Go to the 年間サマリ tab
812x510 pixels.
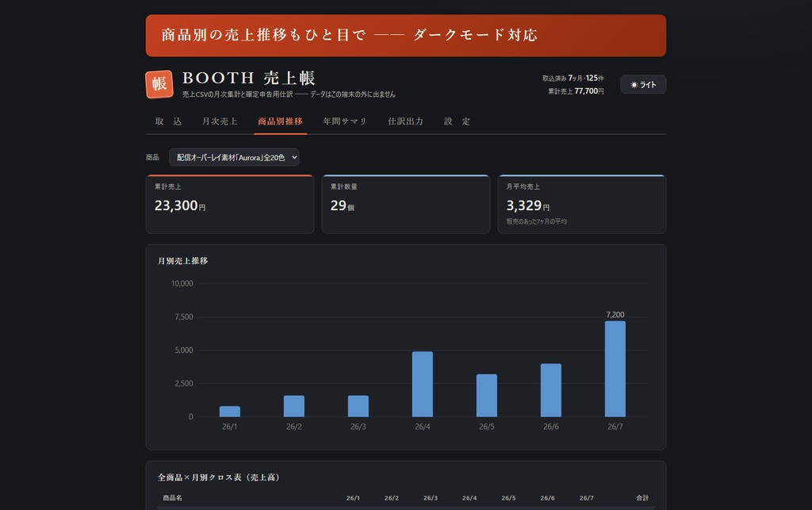(x=345, y=121)
